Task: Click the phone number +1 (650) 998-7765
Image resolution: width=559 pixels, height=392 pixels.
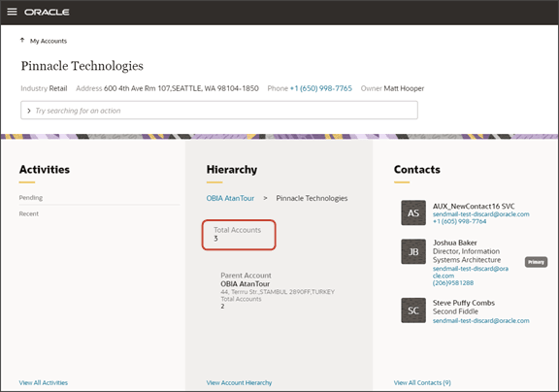Action: click(321, 88)
